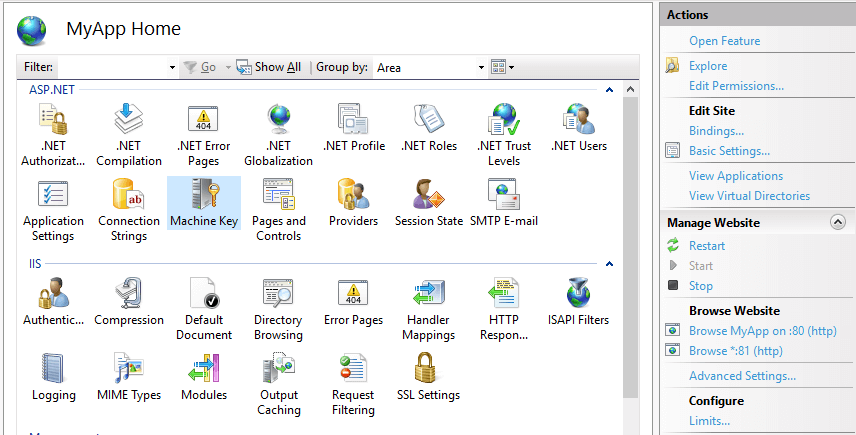Click the features list vertical scrollbar
This screenshot has height=435, width=856.
click(x=631, y=248)
